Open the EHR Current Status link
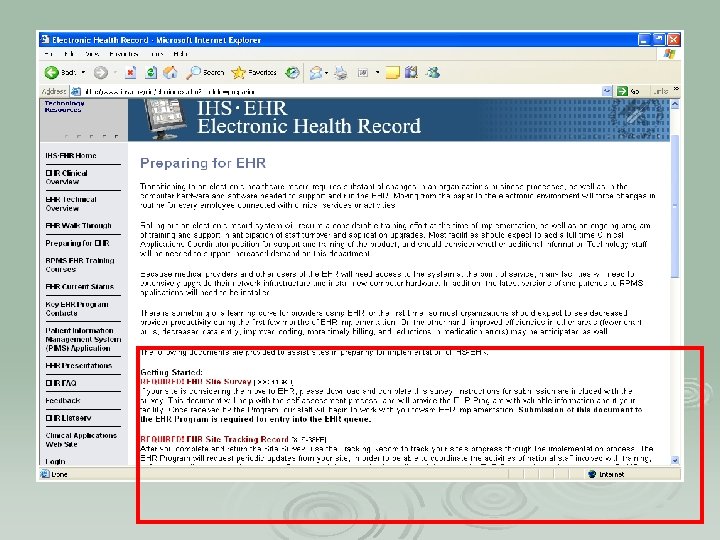Viewport: 720px width, 540px height. [x=79, y=287]
